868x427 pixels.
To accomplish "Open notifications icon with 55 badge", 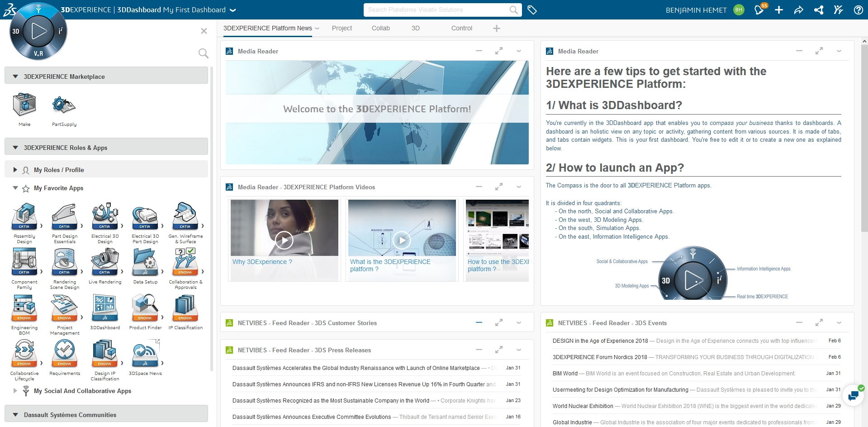I will (759, 10).
